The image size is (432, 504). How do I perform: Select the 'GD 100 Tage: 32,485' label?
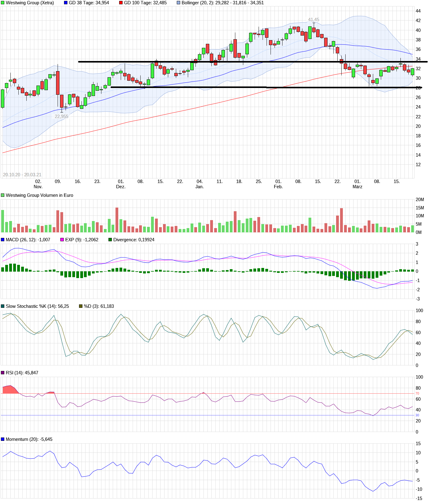click(x=145, y=3)
